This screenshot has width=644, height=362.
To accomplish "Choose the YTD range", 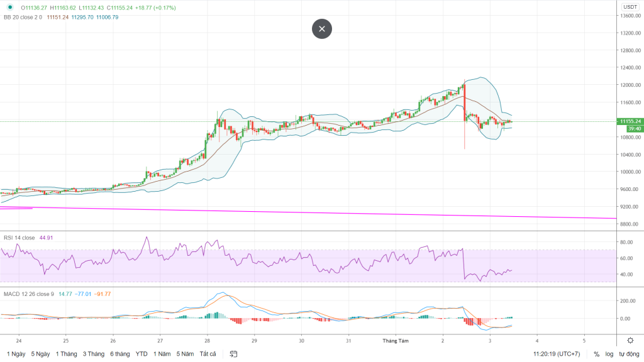I will tap(142, 354).
